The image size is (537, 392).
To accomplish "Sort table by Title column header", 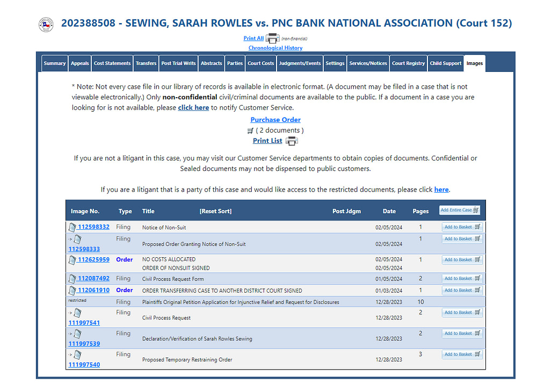I will tap(148, 211).
